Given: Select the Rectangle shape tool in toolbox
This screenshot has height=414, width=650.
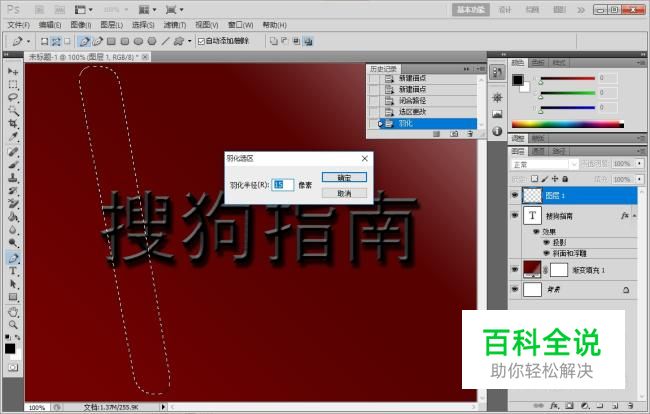Looking at the screenshot, I should click(13, 297).
